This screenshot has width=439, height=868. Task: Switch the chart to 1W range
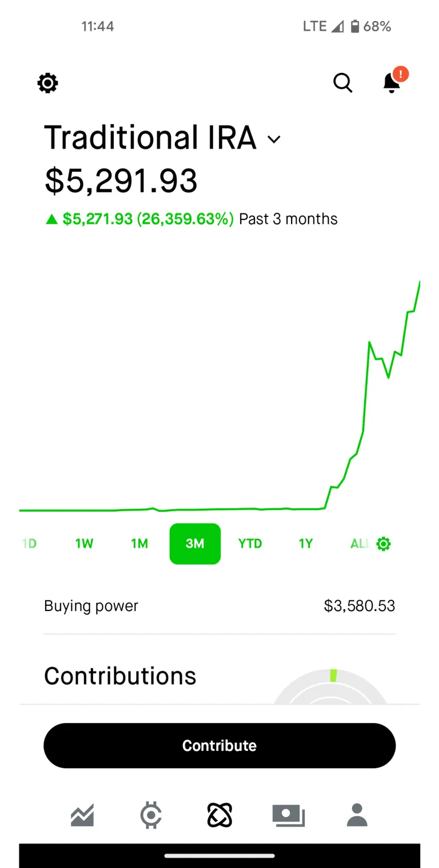coord(84,544)
